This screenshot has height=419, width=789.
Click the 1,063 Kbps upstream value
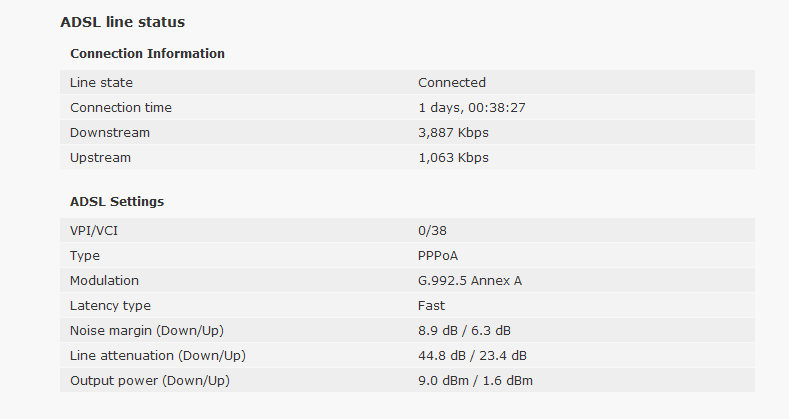pos(453,158)
